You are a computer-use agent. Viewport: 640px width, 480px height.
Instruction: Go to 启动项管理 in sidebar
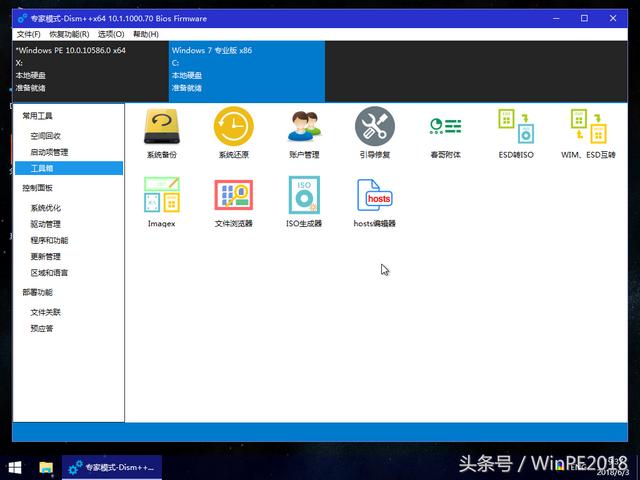point(49,152)
